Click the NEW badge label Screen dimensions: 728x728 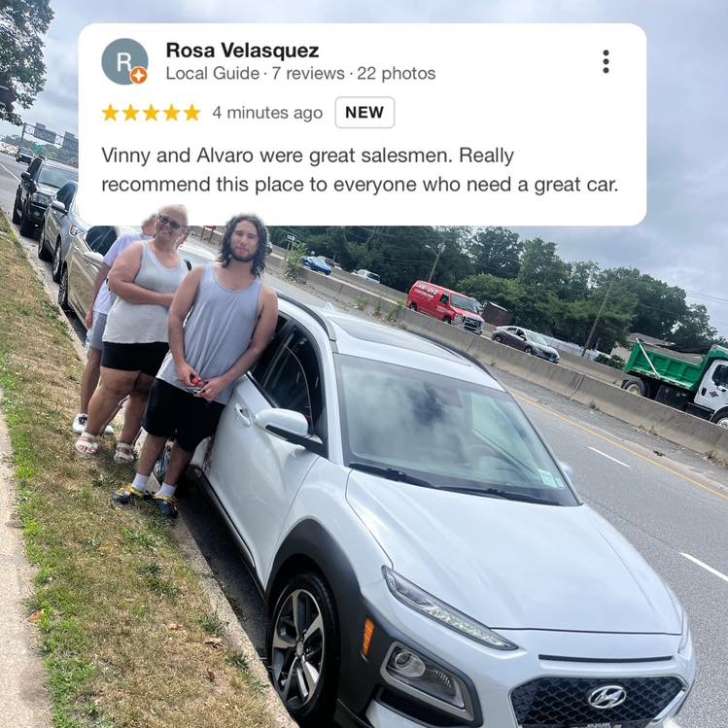pos(364,113)
